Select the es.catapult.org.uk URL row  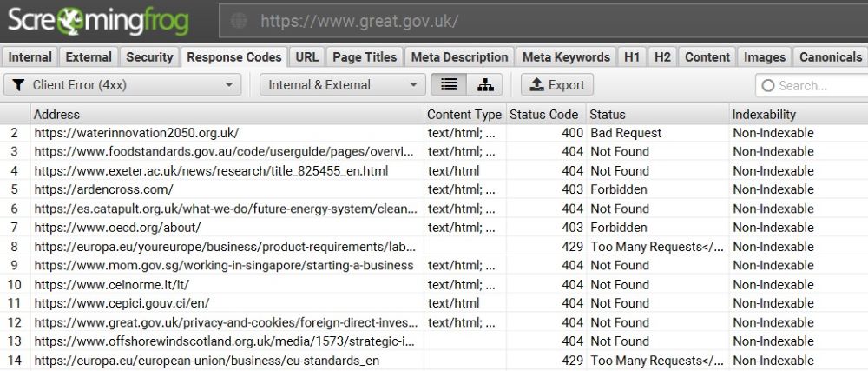[434, 209]
